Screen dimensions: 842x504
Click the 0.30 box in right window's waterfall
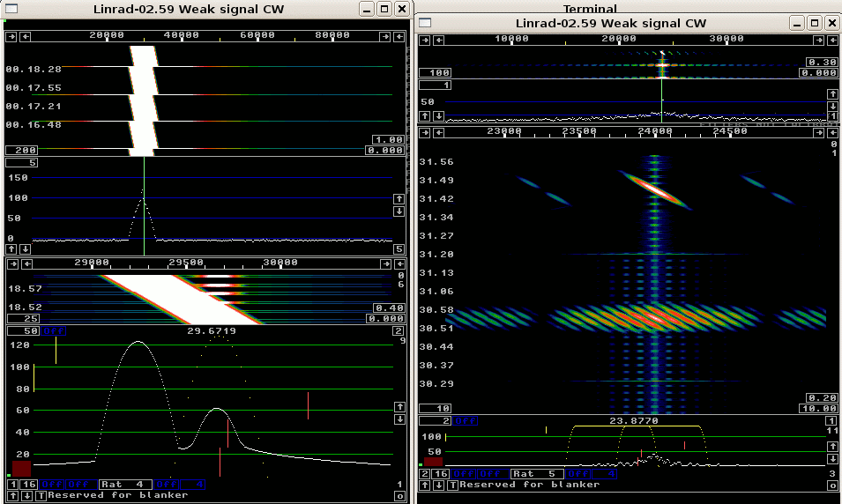point(822,63)
